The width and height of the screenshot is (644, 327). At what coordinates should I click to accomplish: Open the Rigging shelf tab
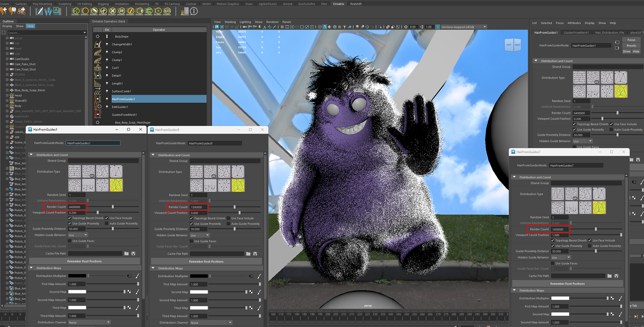click(103, 4)
